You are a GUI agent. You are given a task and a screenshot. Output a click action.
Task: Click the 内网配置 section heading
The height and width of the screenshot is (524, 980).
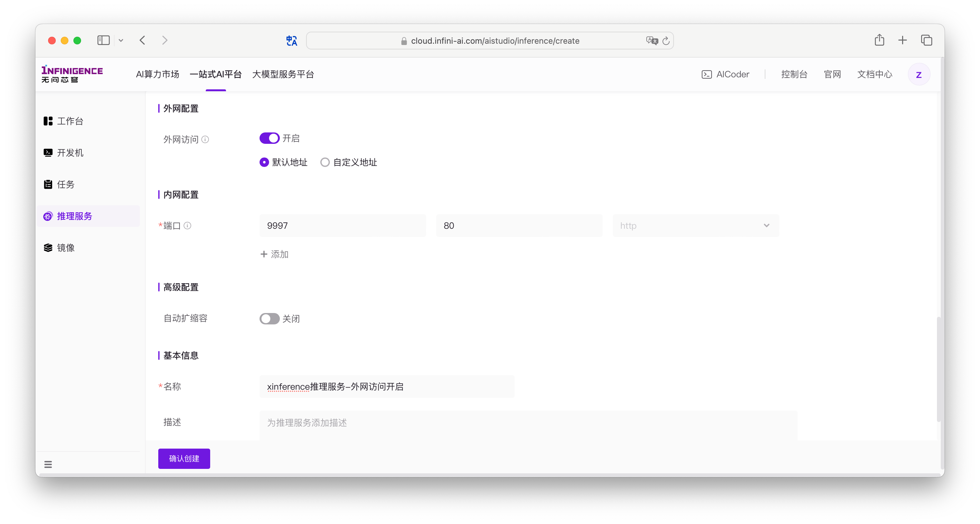181,195
